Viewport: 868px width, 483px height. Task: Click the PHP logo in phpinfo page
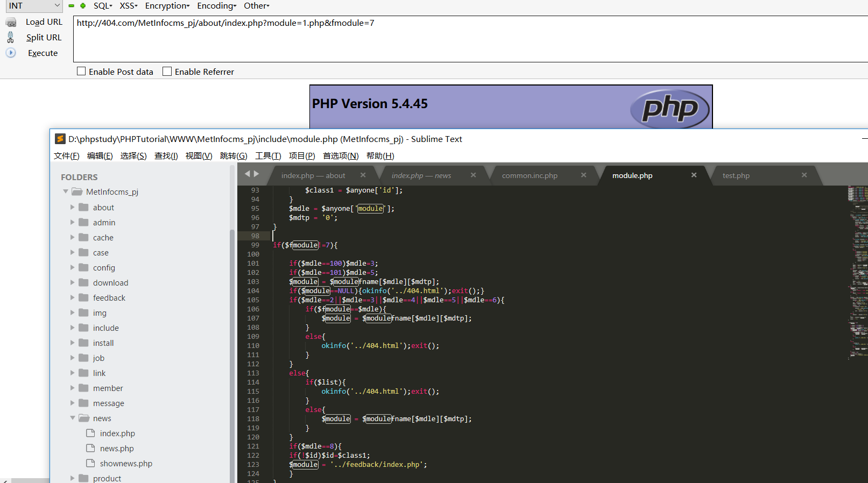[x=670, y=109]
